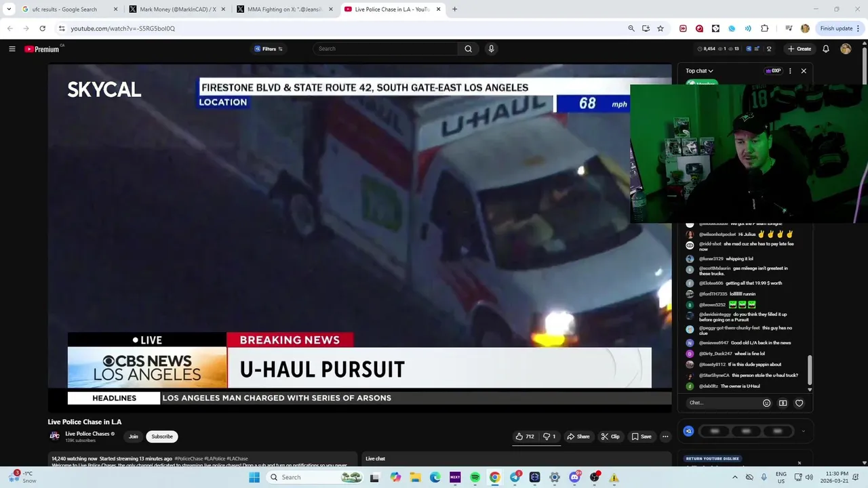Expand the Top chat mode dropdown

tap(699, 70)
